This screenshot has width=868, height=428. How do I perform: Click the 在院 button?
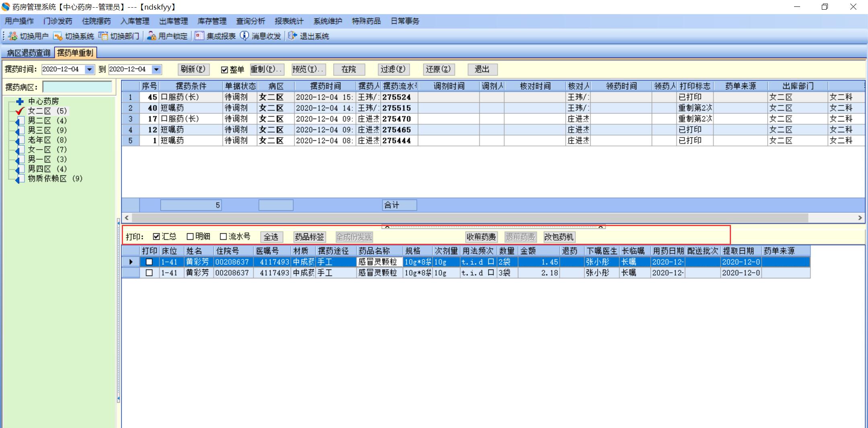point(349,70)
